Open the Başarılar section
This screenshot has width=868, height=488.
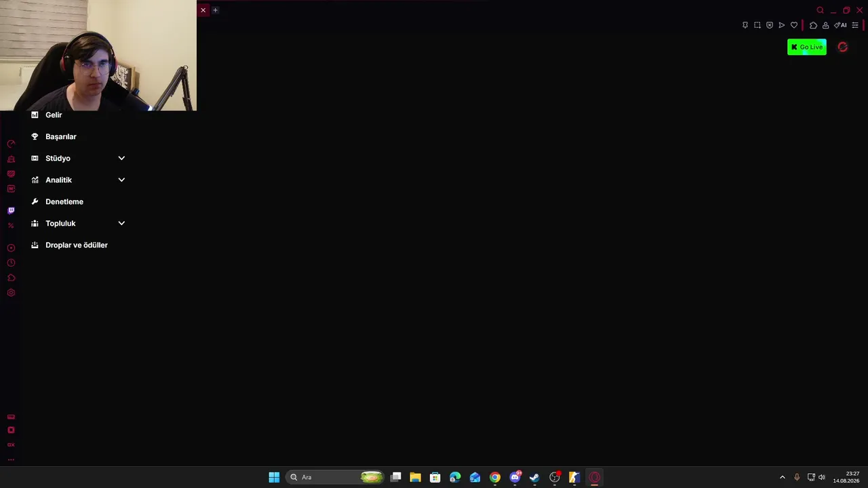(x=61, y=137)
